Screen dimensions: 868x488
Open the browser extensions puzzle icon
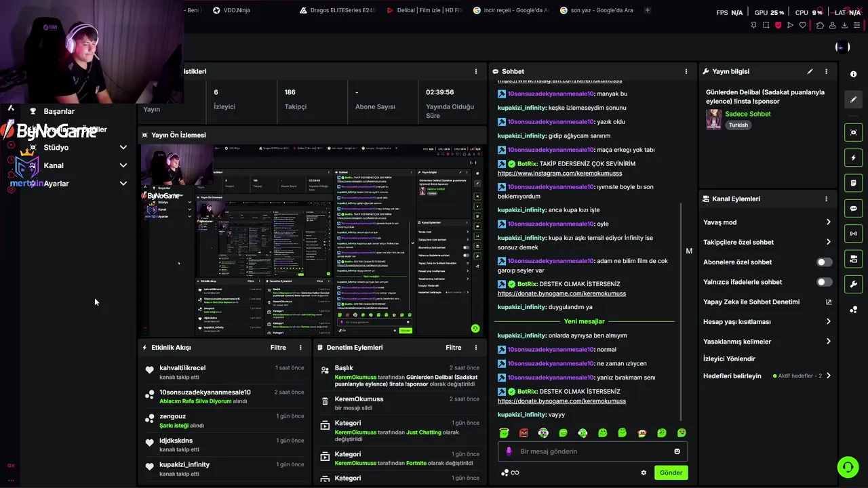coord(820,25)
